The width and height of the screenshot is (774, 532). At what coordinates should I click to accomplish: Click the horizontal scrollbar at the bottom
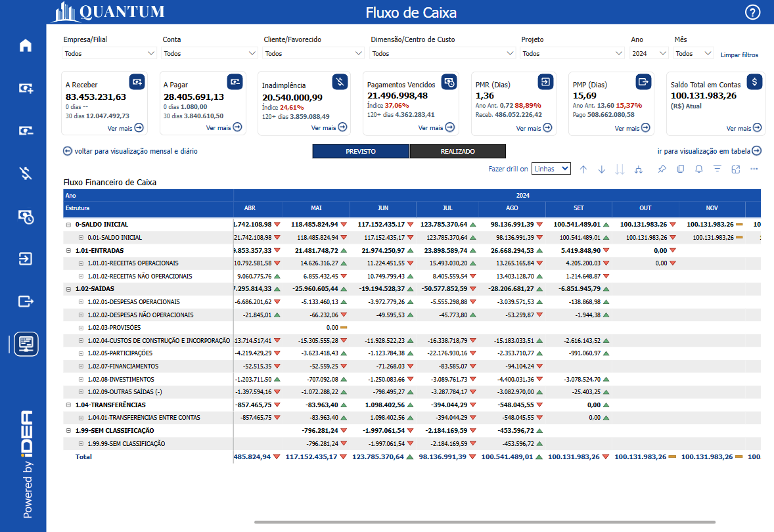(x=484, y=522)
